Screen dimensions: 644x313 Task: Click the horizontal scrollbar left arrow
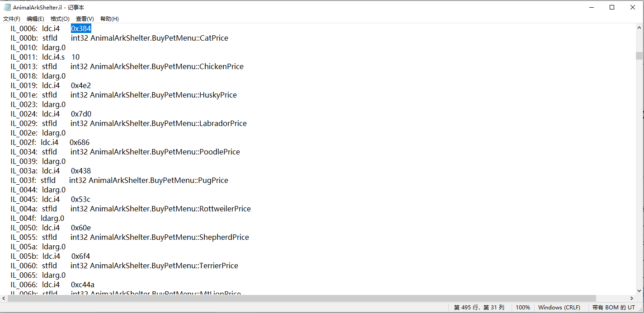pyautogui.click(x=4, y=299)
